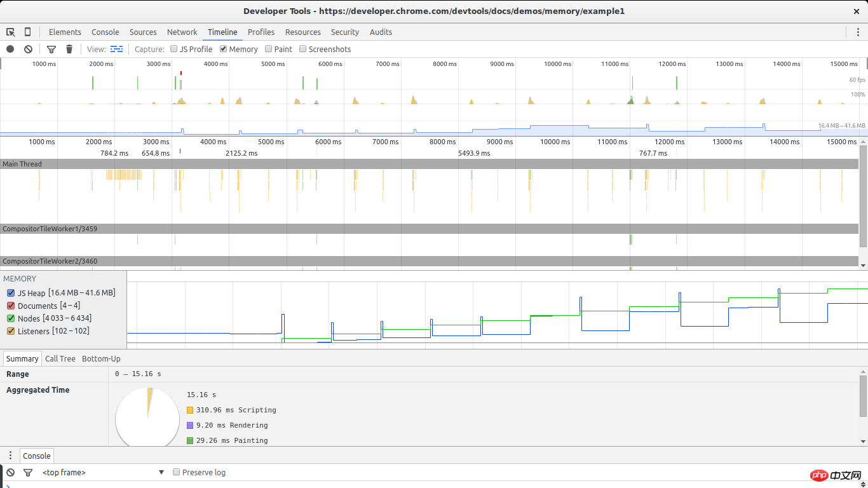Go to the Audits panel
Viewport: 868px width, 488px height.
(381, 32)
